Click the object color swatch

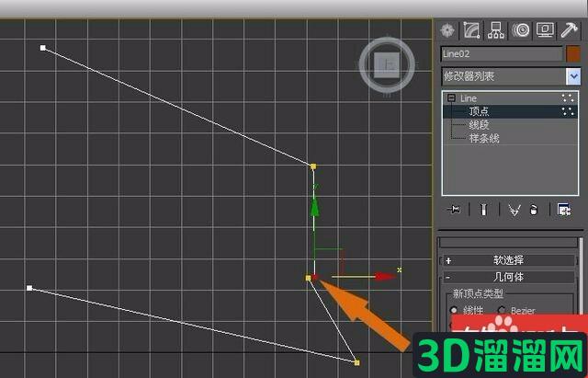573,54
